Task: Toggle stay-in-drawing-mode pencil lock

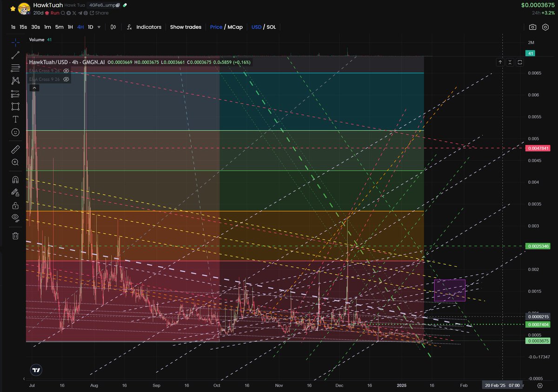Action: point(15,192)
